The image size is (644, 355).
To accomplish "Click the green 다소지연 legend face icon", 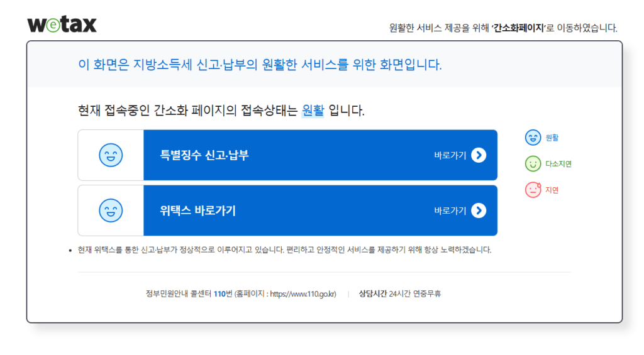I will click(533, 164).
